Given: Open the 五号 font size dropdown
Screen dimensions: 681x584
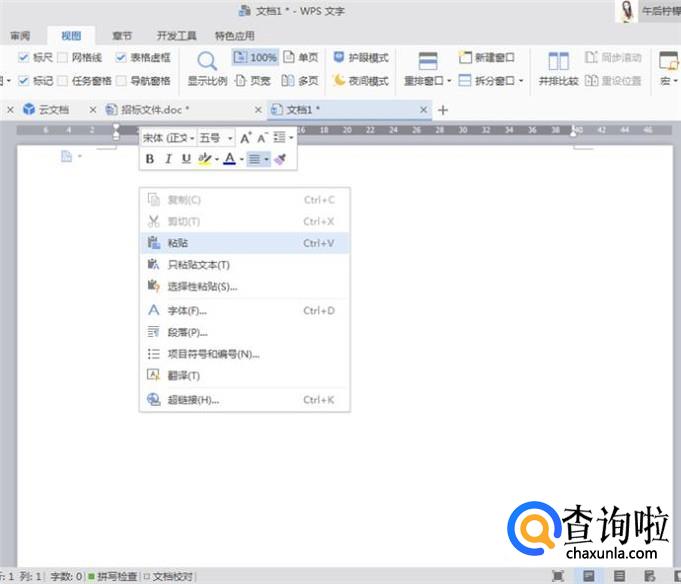Looking at the screenshot, I should (x=216, y=138).
